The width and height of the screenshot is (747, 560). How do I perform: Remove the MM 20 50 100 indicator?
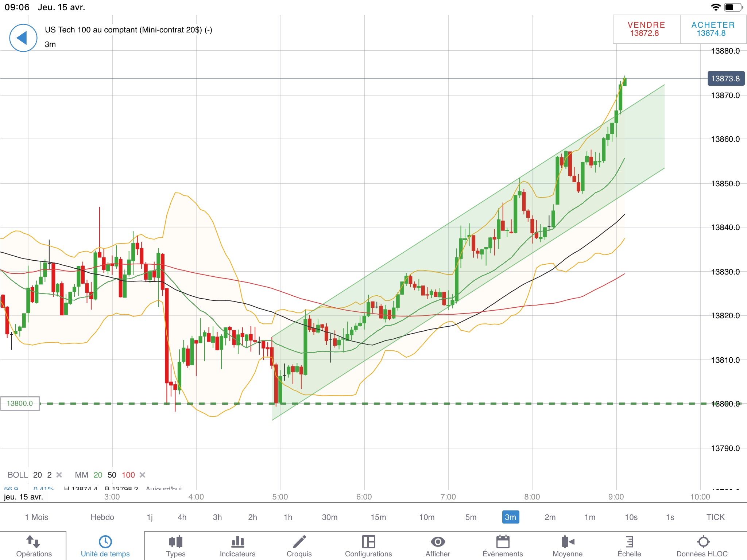click(x=143, y=475)
